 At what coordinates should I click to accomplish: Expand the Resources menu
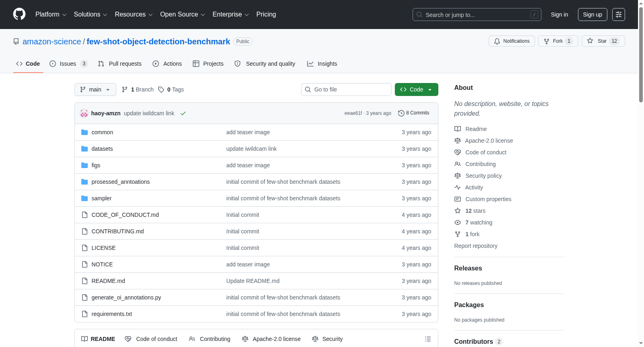(x=134, y=15)
